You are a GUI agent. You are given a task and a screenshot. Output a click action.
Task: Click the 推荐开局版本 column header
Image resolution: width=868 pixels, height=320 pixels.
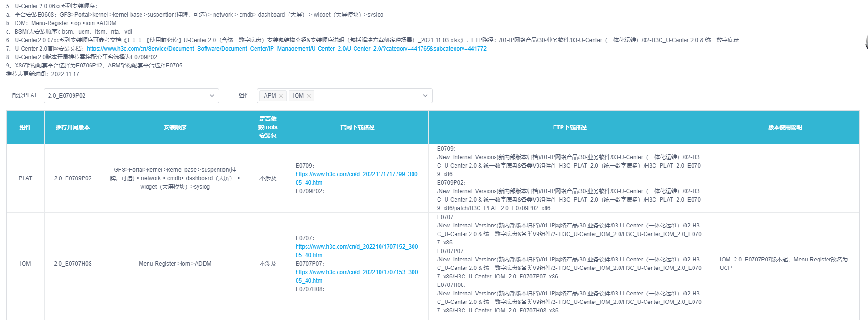pos(73,127)
